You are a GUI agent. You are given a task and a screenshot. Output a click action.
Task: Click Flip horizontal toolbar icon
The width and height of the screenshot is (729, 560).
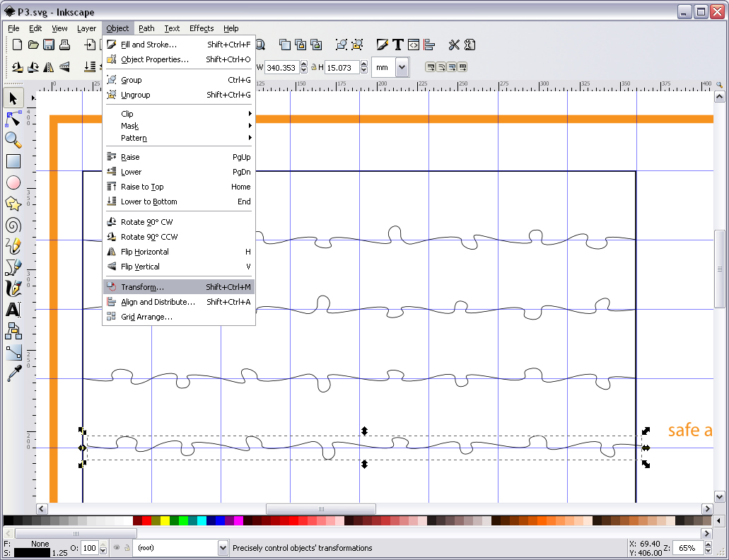click(x=48, y=67)
